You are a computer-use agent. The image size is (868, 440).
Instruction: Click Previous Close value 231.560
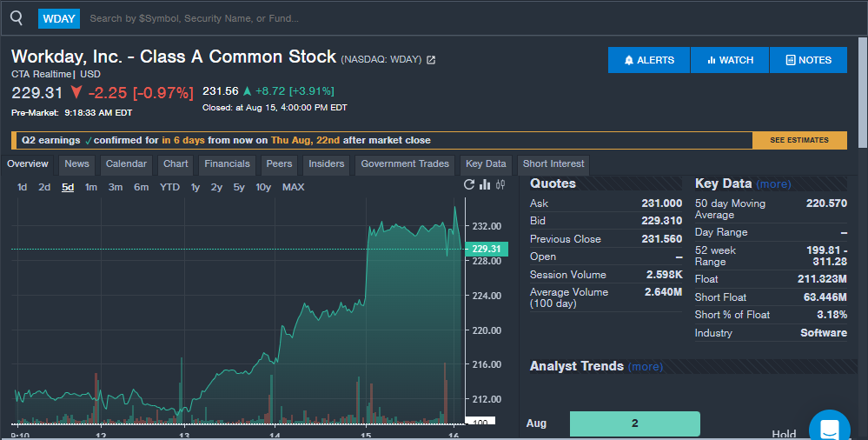(x=661, y=239)
